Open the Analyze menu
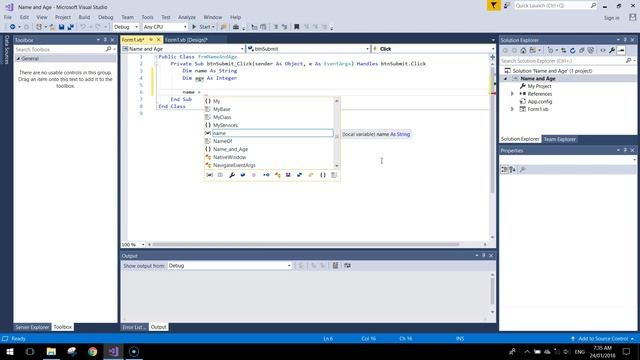 coord(187,17)
